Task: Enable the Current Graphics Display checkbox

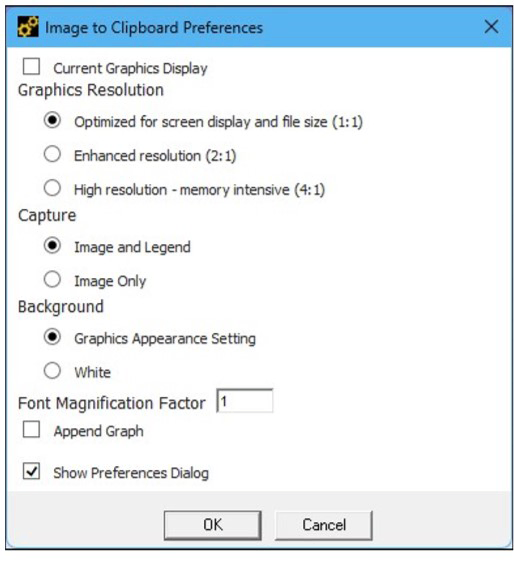Action: 31,67
